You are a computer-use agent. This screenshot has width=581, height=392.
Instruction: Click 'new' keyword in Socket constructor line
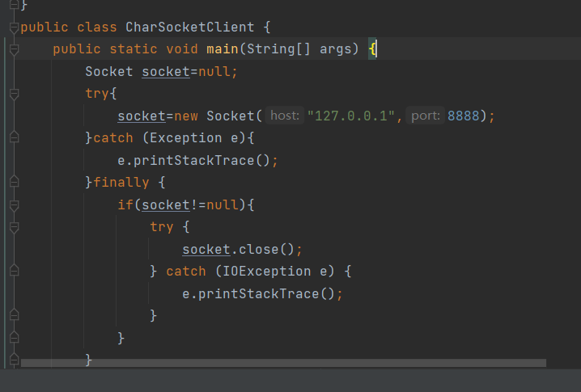tap(186, 116)
